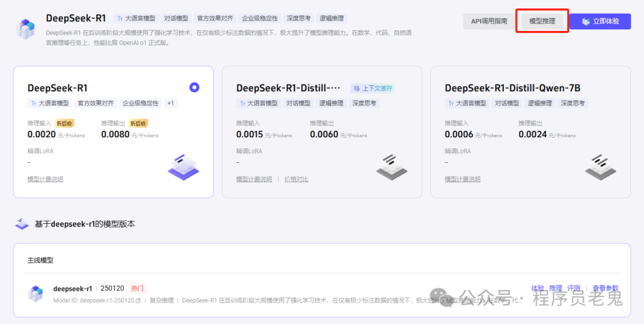Screen dimensions: 644x324
Task: Click the 0.0060 output price value
Action: 324,134
